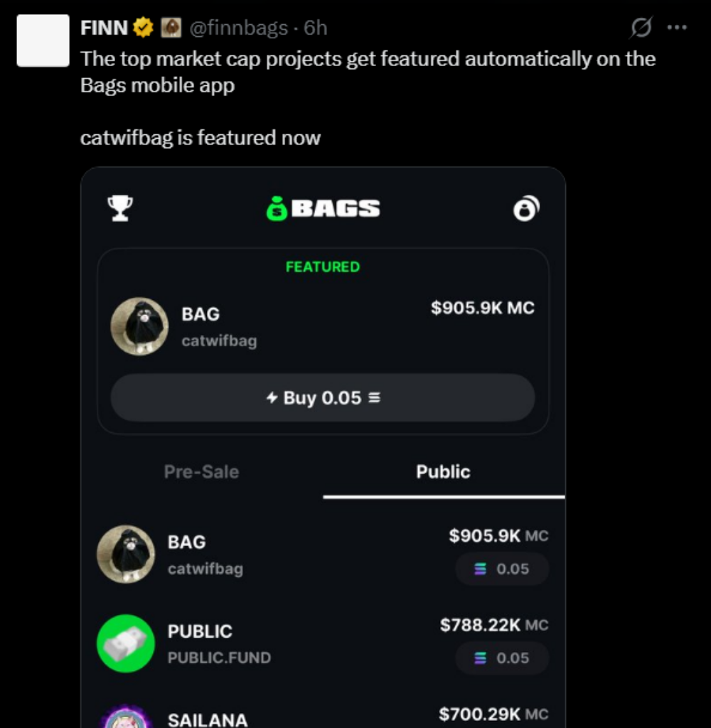Open the blank profile avatar of FINN
711x728 pixels.
tap(43, 41)
